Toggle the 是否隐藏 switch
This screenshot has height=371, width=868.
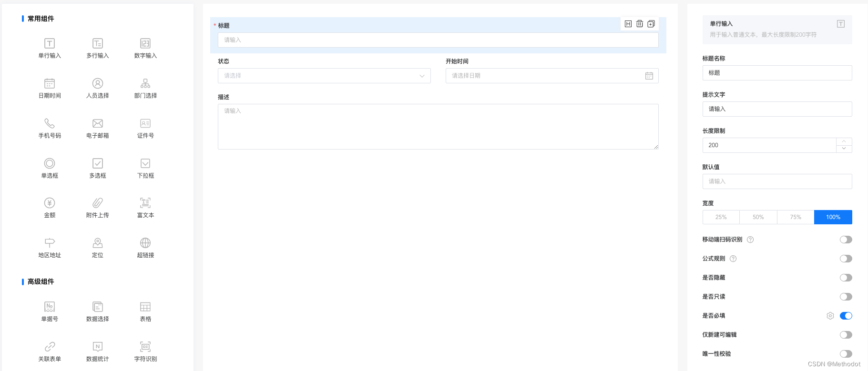[846, 278]
